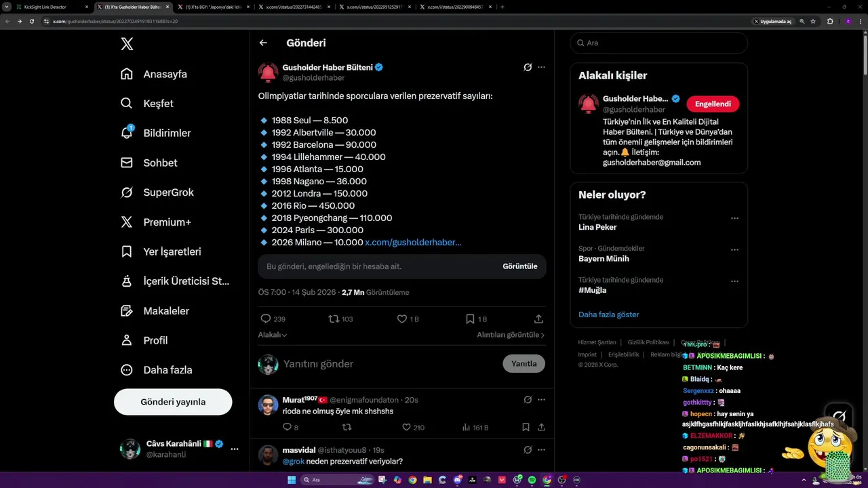Click Yanıtla reply button

524,364
